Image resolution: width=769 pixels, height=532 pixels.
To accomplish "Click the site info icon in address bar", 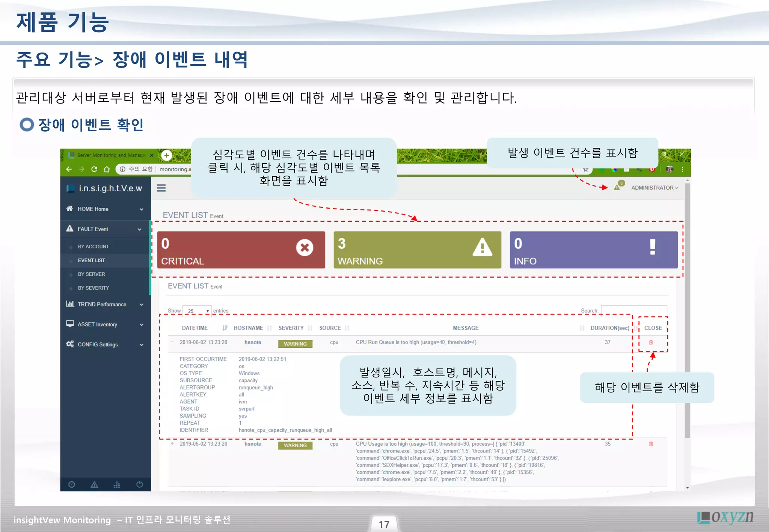I will pos(122,169).
